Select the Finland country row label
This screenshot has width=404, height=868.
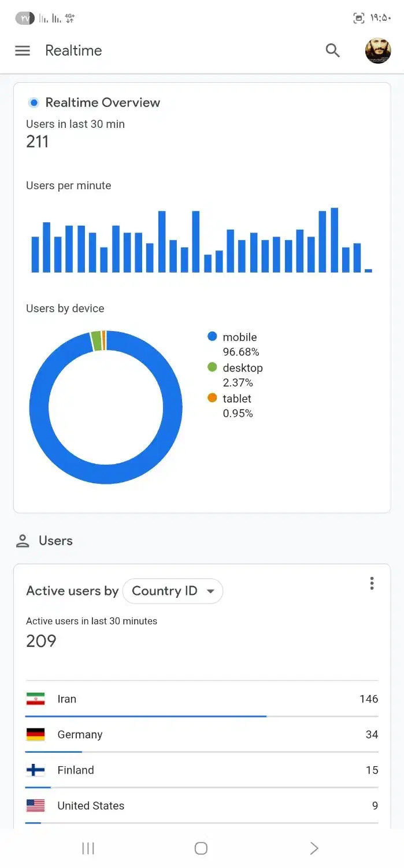click(x=76, y=770)
